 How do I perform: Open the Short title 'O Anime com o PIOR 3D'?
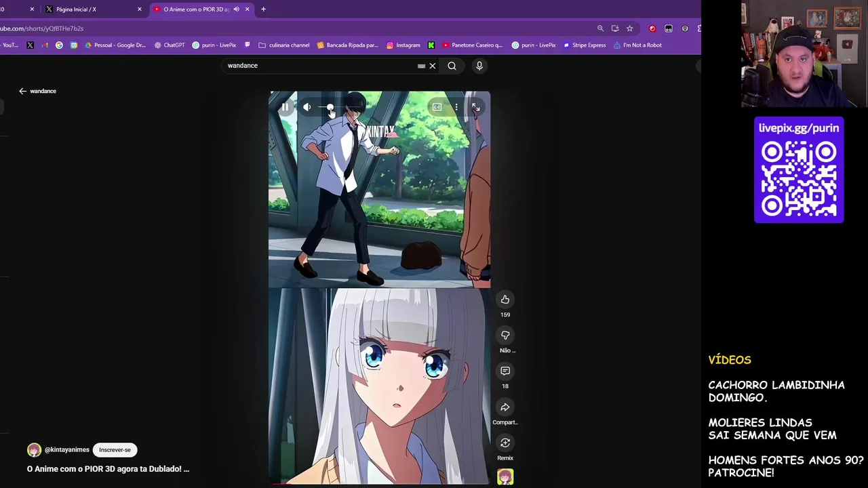pos(108,469)
